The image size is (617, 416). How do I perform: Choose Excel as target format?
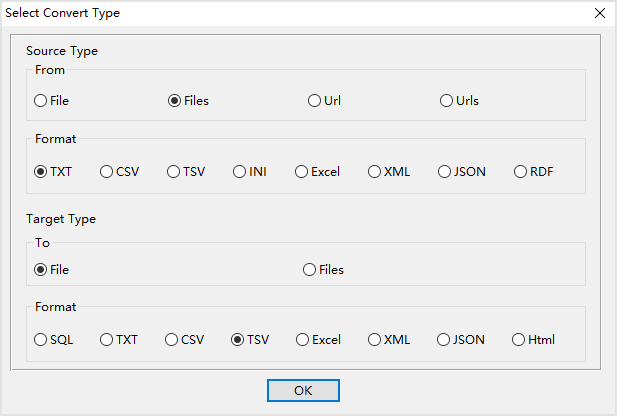[303, 339]
